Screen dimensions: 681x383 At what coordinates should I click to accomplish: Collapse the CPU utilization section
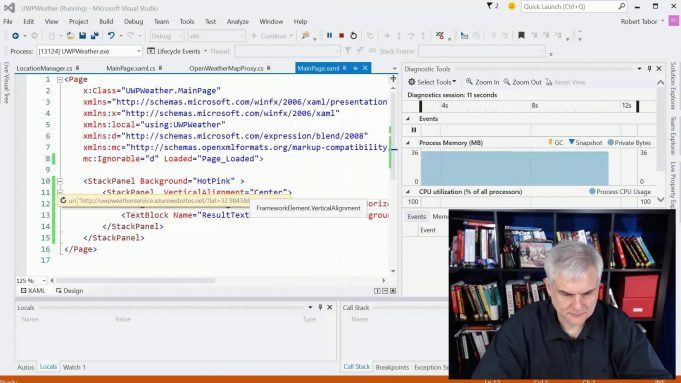tap(408, 192)
